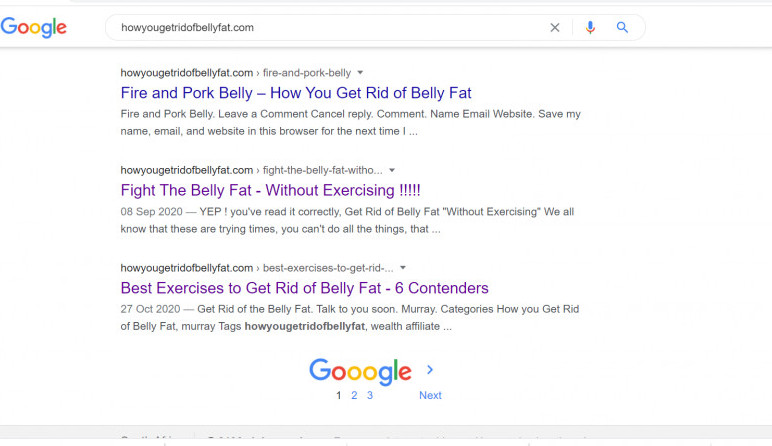Go to results page 3
Screen dimensions: 772x446
pyautogui.click(x=369, y=396)
